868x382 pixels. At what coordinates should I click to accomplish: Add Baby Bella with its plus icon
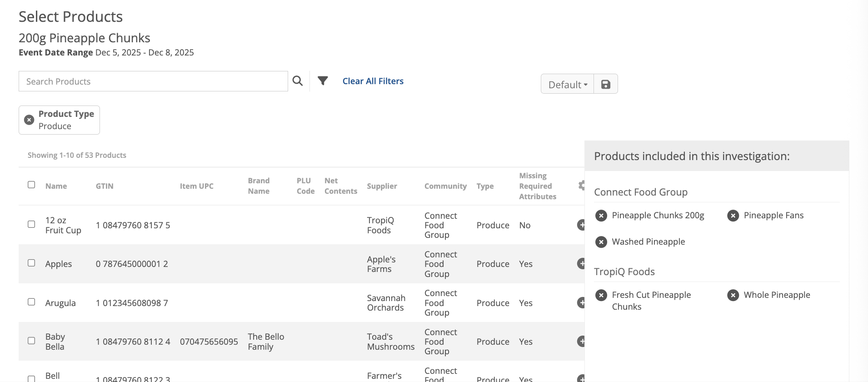581,341
